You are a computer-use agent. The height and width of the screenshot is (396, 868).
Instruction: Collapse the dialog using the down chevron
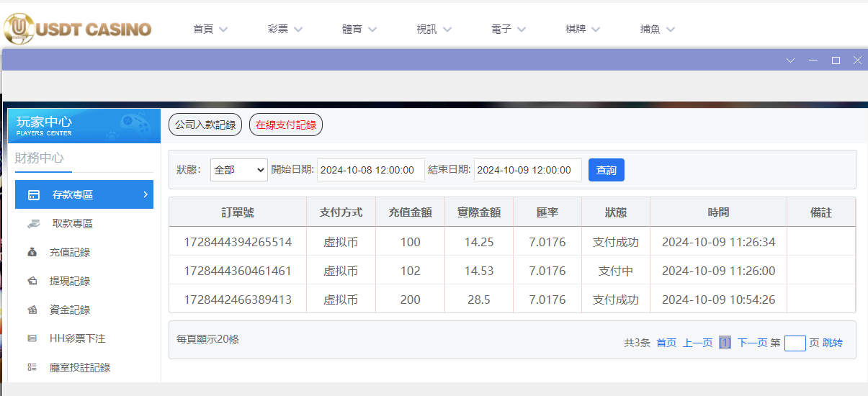point(790,60)
